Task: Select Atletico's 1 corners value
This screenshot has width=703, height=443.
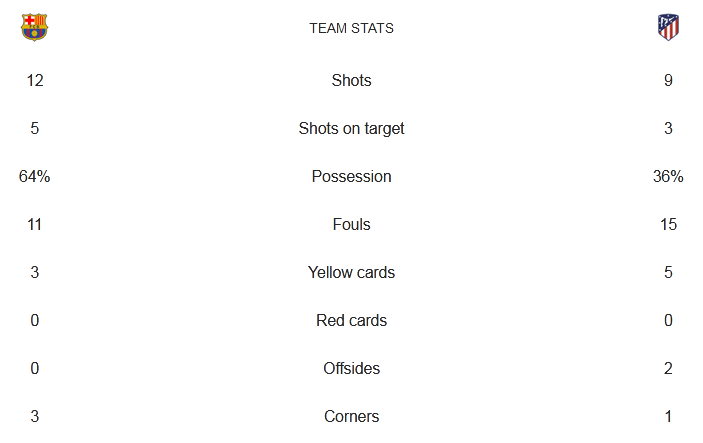Action: click(x=668, y=416)
